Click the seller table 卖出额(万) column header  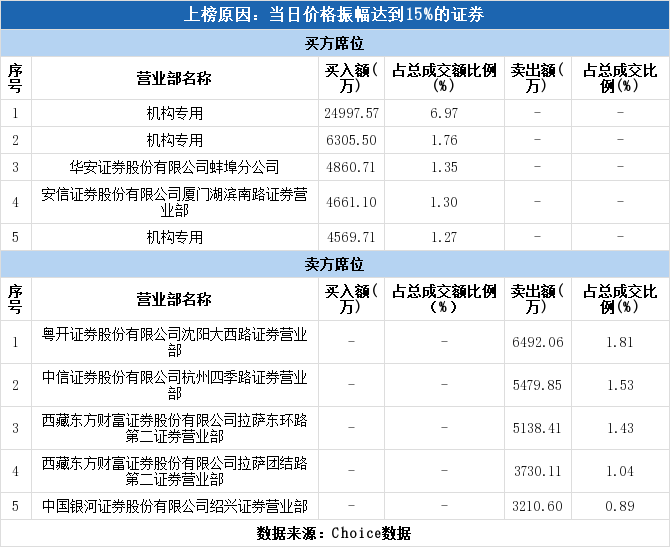point(538,299)
